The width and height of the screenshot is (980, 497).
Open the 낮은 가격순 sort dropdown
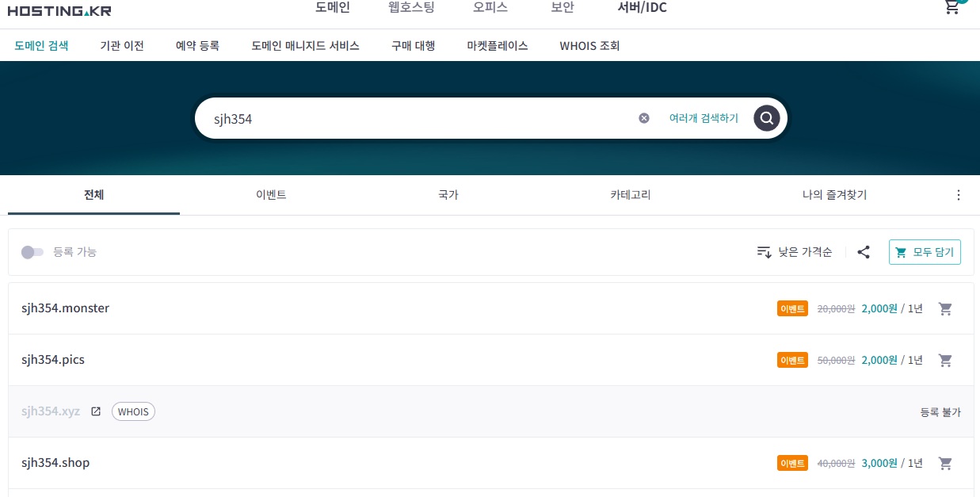pos(795,252)
